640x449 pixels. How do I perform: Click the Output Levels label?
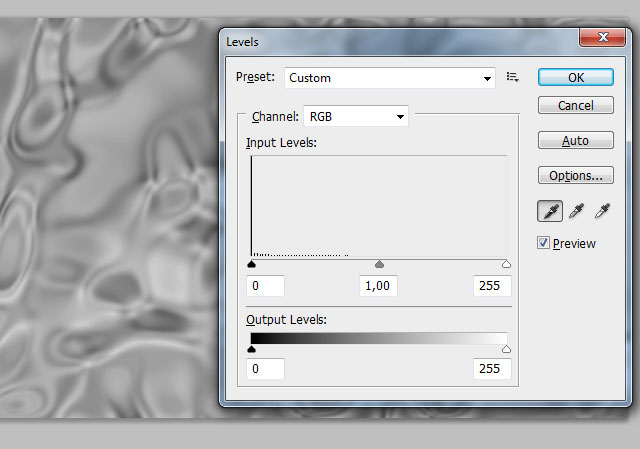pos(286,320)
